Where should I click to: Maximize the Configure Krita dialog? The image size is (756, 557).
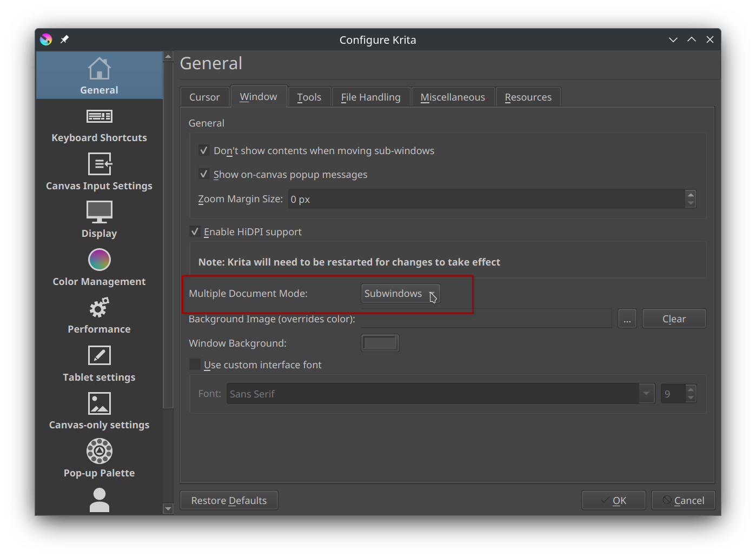(x=692, y=39)
